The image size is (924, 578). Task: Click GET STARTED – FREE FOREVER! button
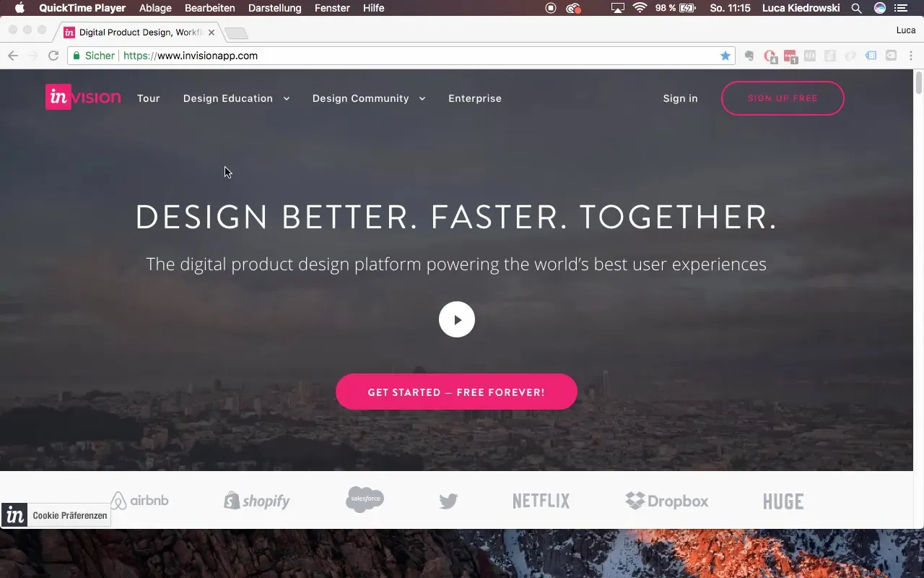coord(456,392)
